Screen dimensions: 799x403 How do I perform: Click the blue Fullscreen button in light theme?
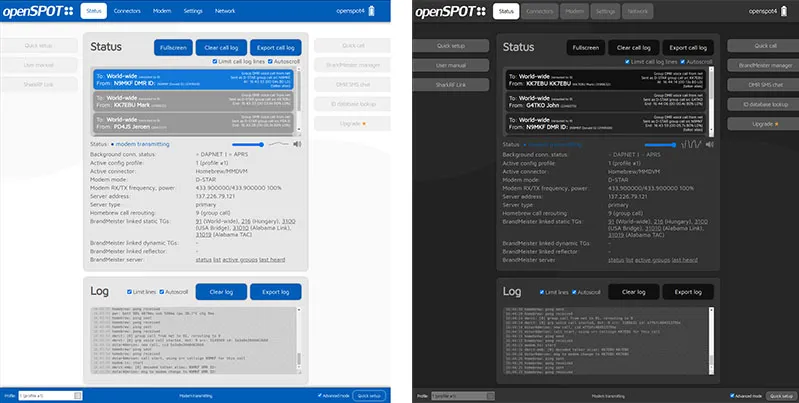click(173, 47)
